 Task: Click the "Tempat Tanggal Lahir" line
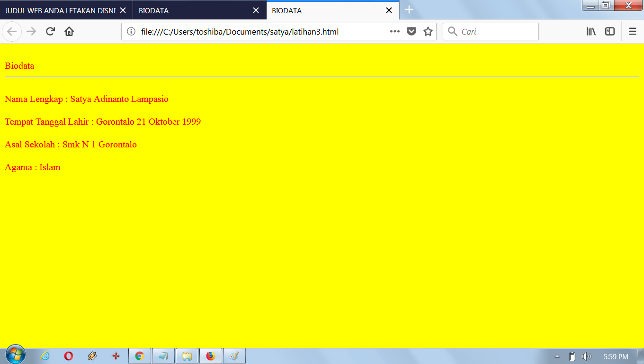click(x=103, y=122)
